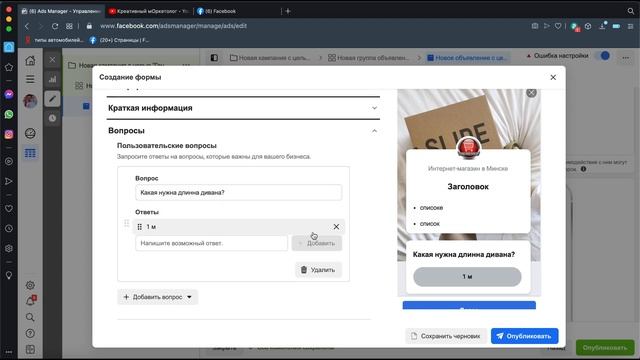
Task: Select the pencil edit icon in panel
Action: coord(52,98)
